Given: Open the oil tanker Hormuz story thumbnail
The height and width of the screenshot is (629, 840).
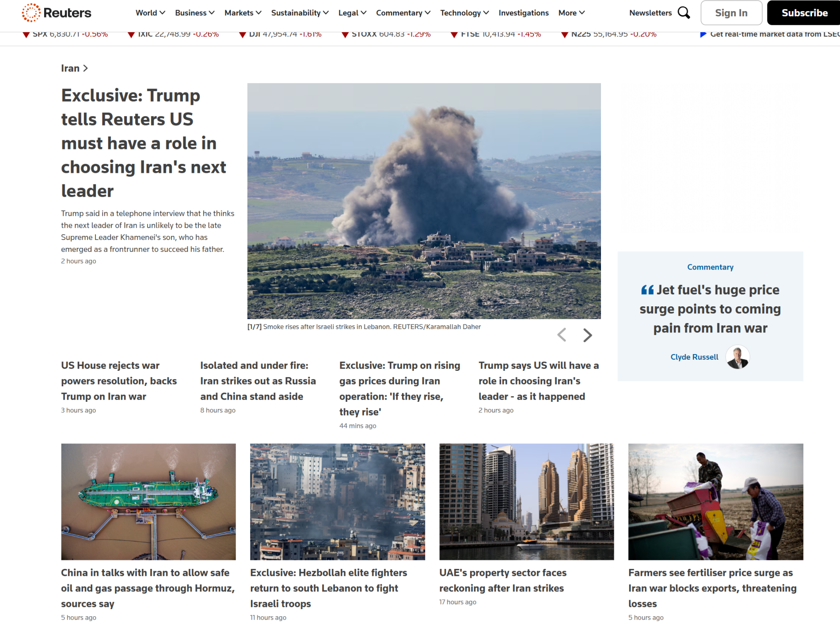Looking at the screenshot, I should (x=148, y=502).
